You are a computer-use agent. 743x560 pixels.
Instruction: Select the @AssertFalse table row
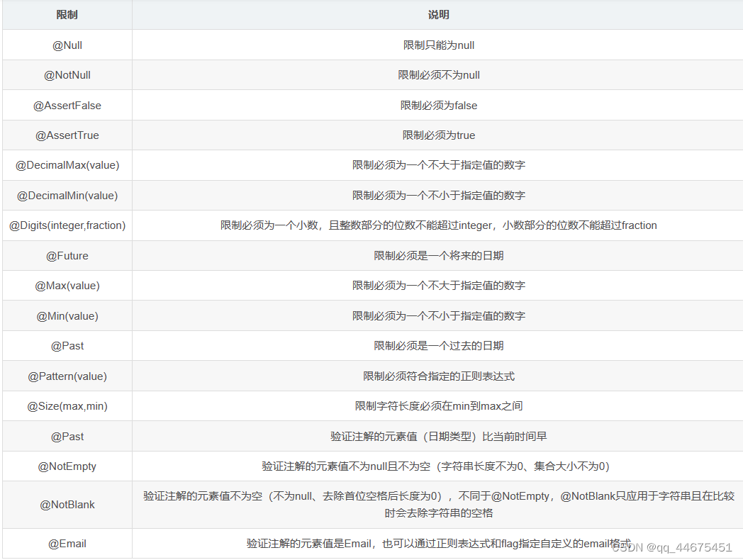point(67,105)
